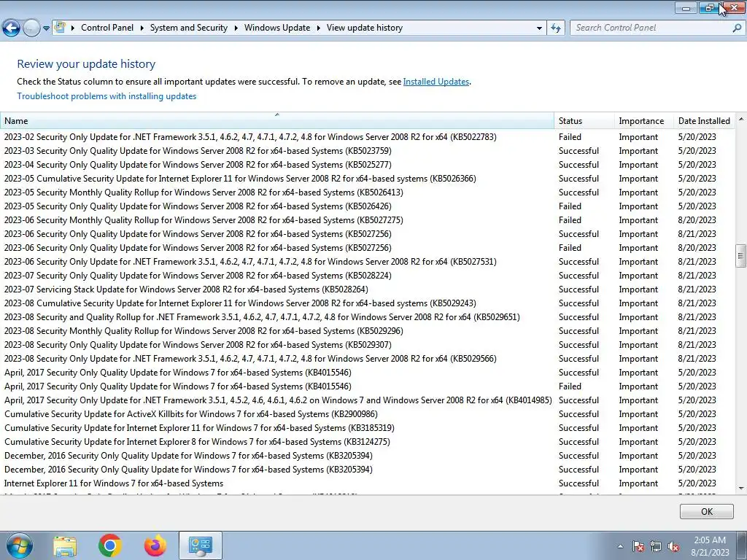This screenshot has height=560, width=747.
Task: Open Troubleshoot problems with installing updates link
Action: point(107,96)
